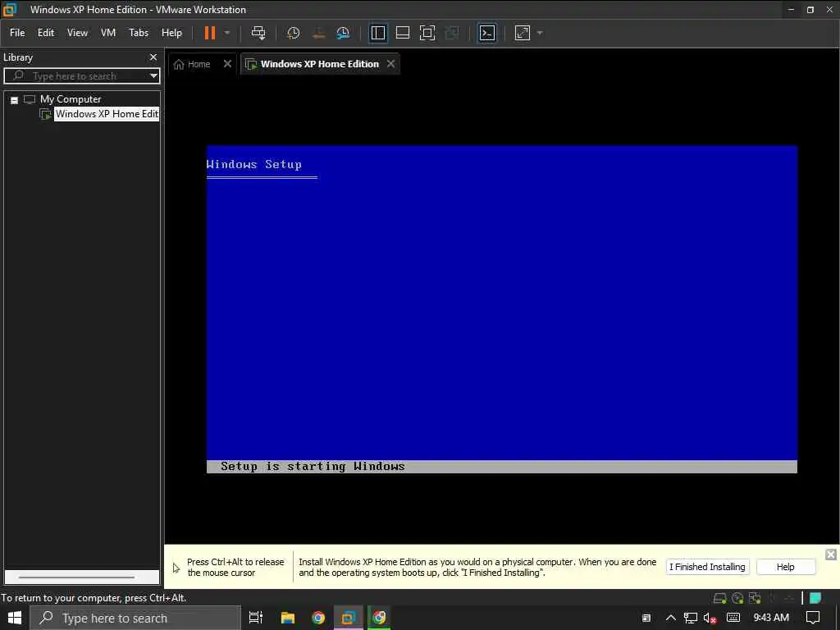
Task: Click the teal message log status icon
Action: (x=815, y=598)
